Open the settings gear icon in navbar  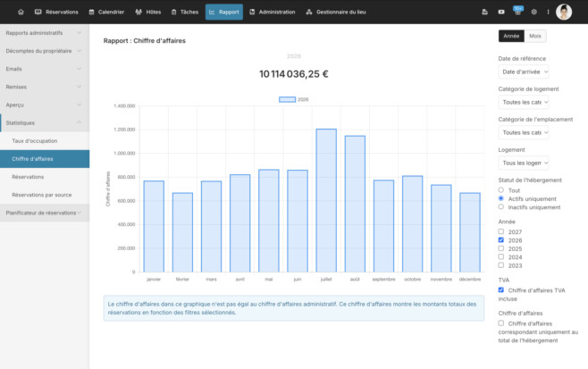point(534,12)
